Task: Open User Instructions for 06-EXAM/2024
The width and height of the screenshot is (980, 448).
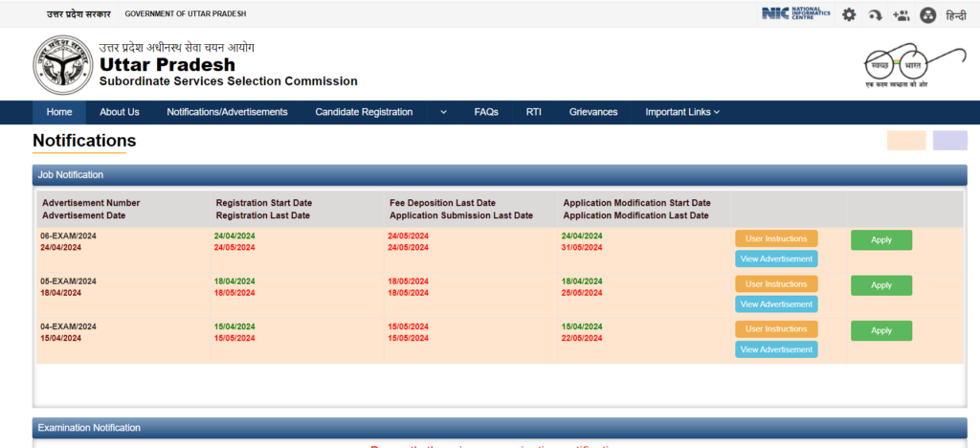Action: [x=776, y=238]
